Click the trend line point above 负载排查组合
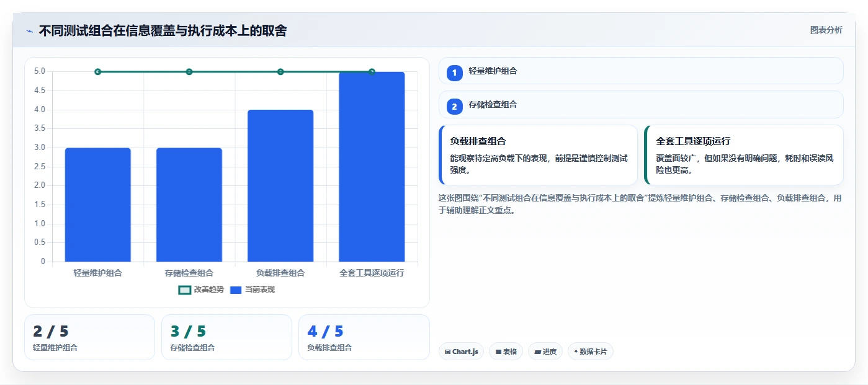This screenshot has height=385, width=868. 280,72
